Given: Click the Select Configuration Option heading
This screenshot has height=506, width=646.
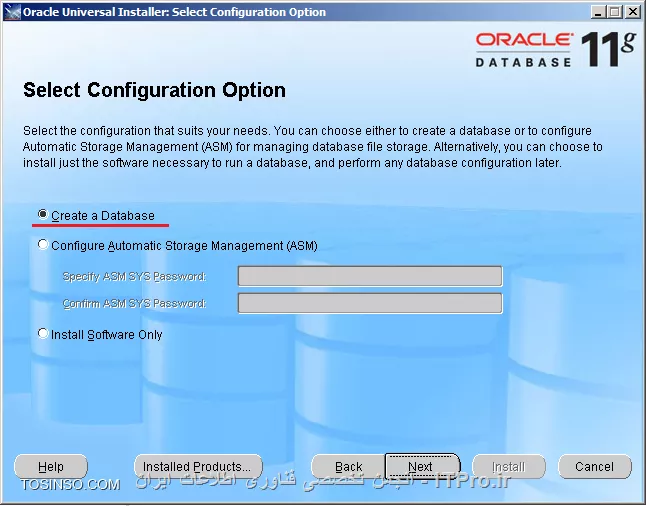Looking at the screenshot, I should click(154, 90).
